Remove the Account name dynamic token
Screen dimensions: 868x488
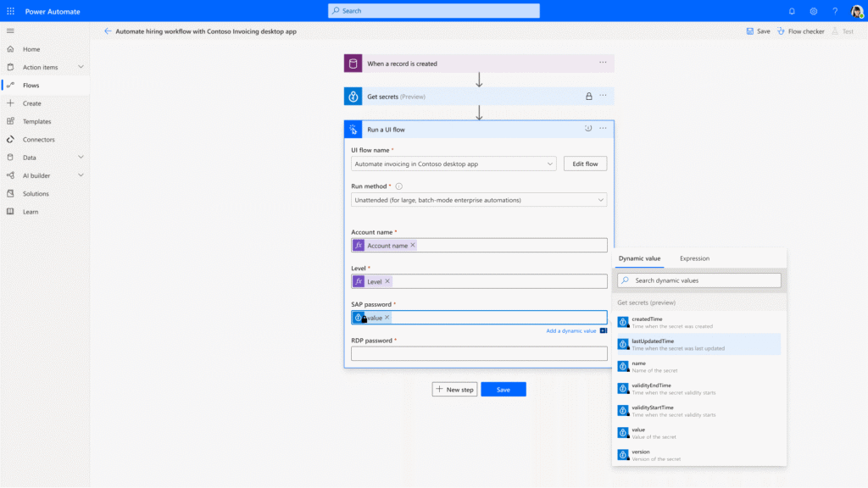413,245
